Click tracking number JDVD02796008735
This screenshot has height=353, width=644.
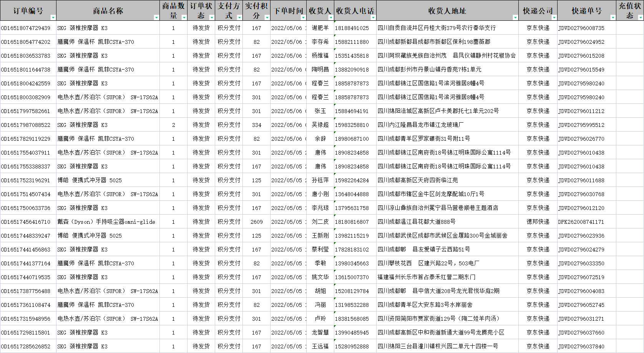[587, 28]
